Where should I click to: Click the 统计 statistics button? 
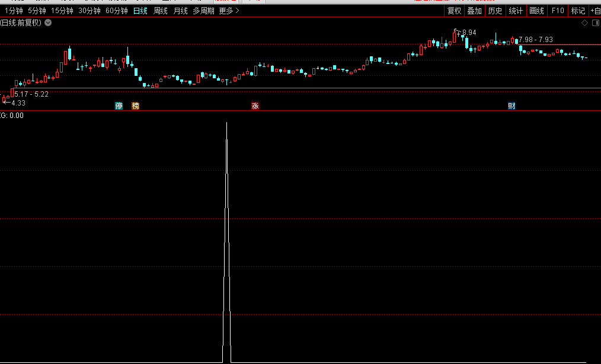tap(516, 11)
